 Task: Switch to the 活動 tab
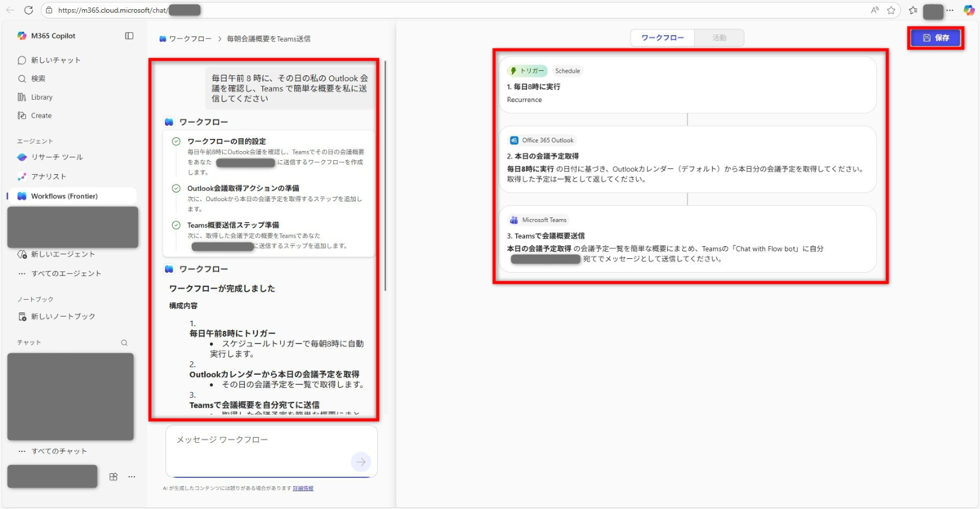click(719, 38)
